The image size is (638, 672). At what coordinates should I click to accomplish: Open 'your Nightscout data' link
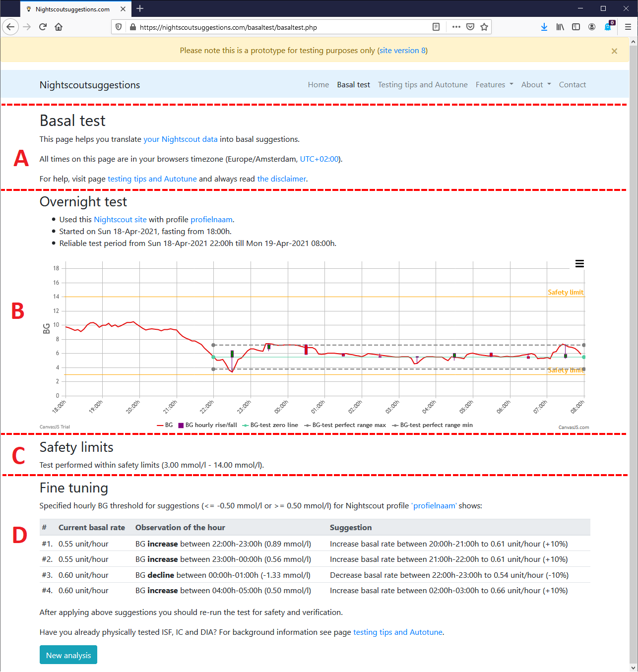181,139
